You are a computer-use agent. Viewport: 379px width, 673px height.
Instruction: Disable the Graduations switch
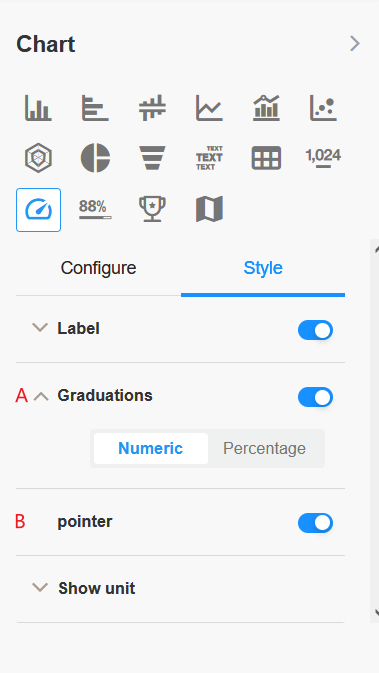315,397
